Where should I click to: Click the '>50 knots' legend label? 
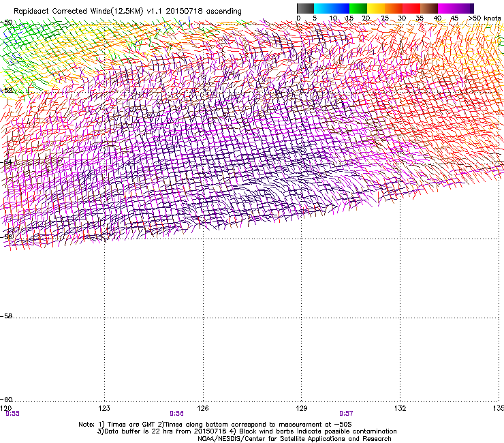click(x=484, y=18)
